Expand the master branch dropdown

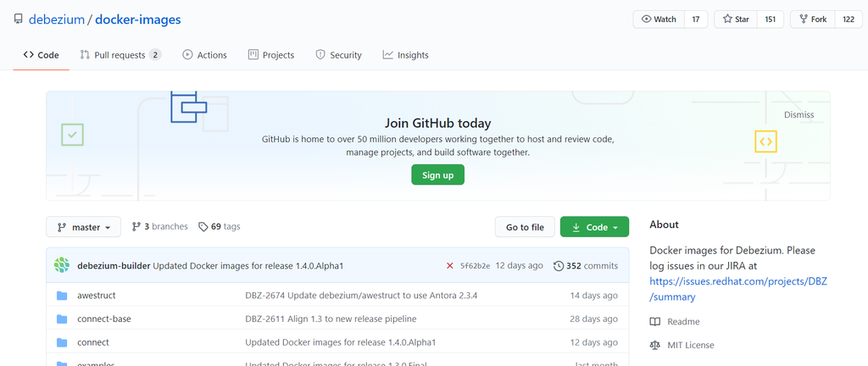pyautogui.click(x=83, y=227)
